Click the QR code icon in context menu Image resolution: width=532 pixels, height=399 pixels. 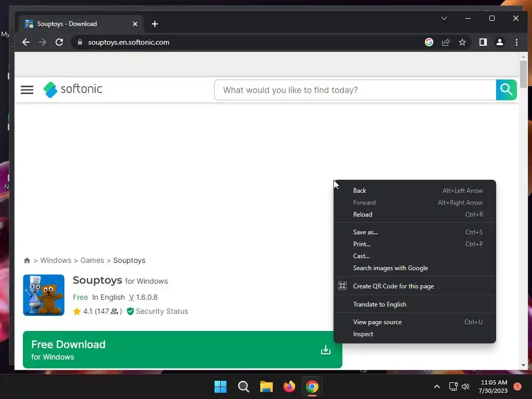click(x=342, y=286)
